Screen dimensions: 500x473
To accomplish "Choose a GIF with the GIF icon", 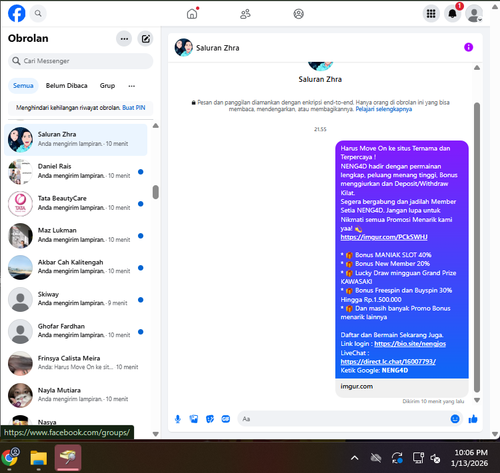I will coord(226,419).
